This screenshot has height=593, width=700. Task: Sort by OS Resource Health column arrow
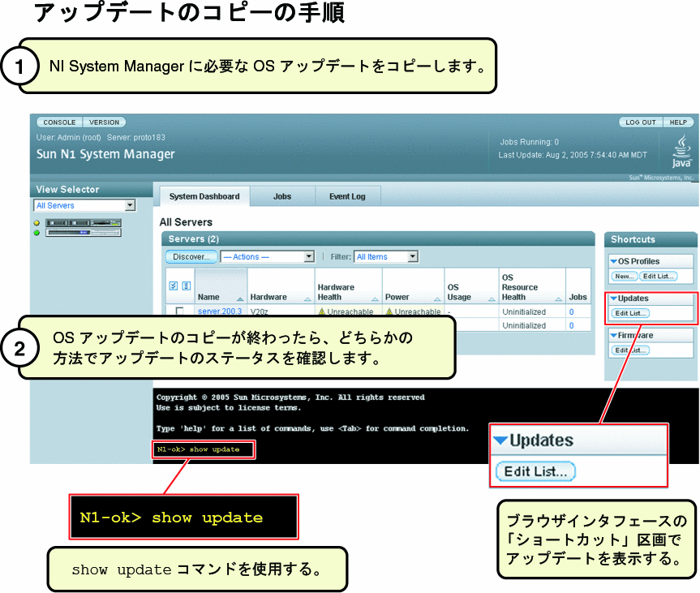(x=559, y=299)
